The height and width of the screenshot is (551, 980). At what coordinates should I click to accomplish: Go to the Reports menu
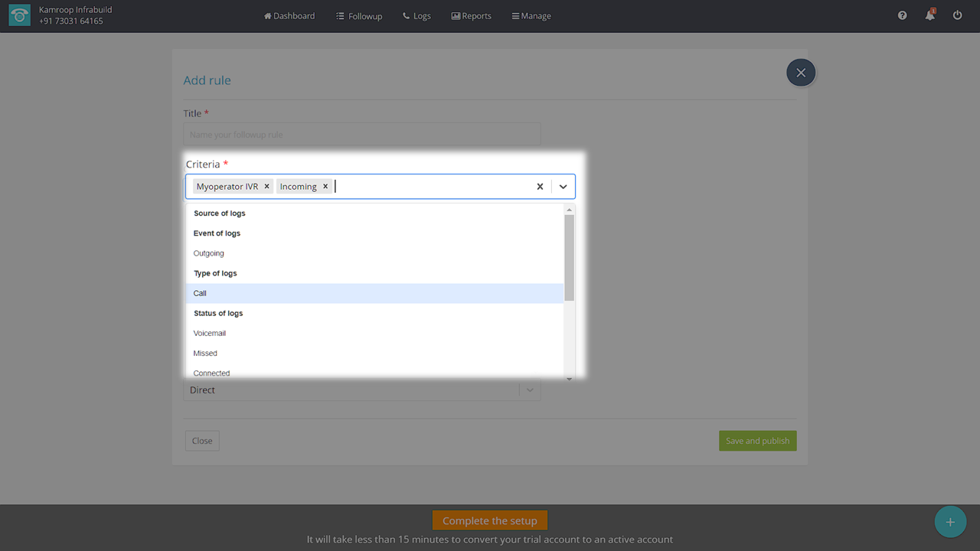[x=472, y=16]
